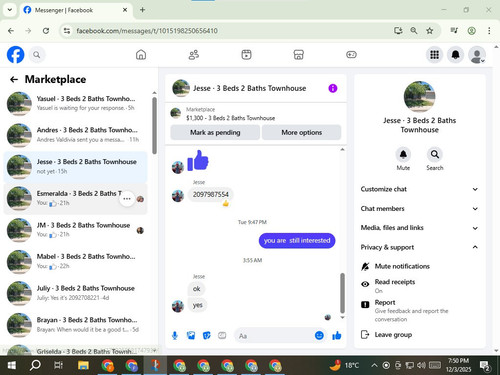Image resolution: width=500 pixels, height=375 pixels.
Task: Collapse Privacy & support section
Action: pos(419,247)
